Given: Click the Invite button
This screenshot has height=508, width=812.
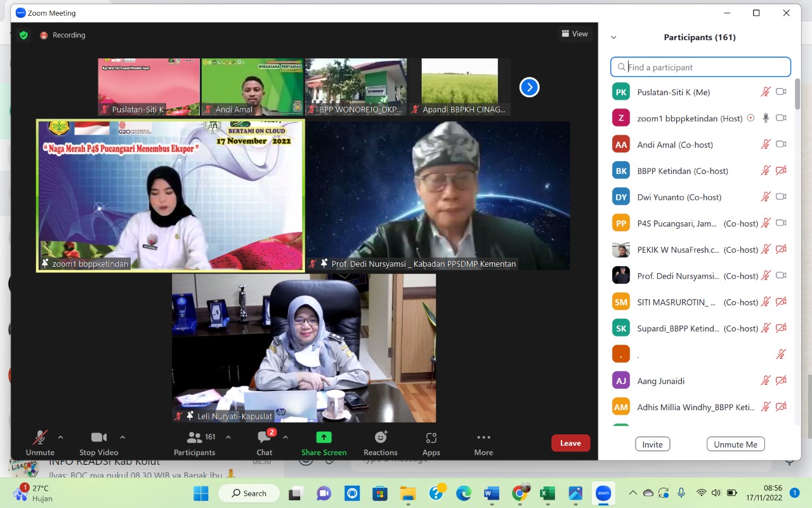Looking at the screenshot, I should coord(652,444).
